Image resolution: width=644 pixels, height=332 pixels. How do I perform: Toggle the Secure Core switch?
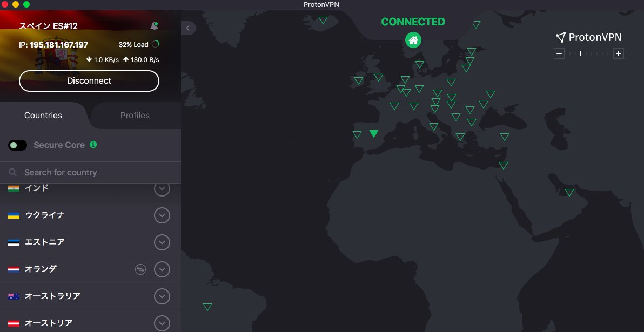pos(18,145)
